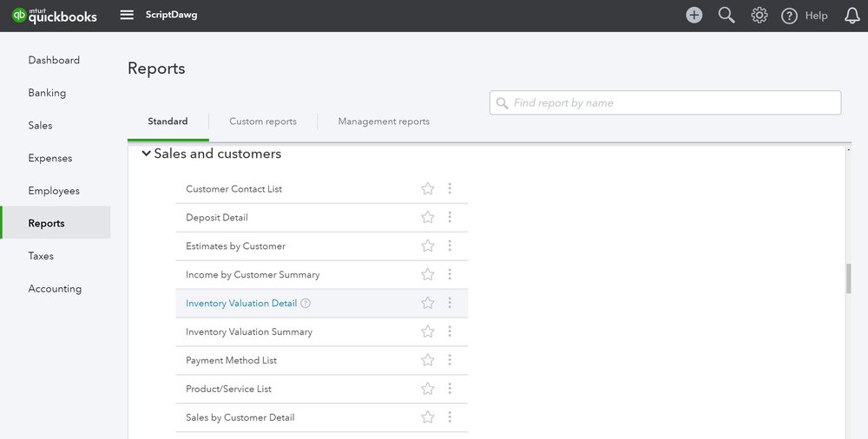868x439 pixels.
Task: Favorite the Sales by Customer Detail report
Action: click(x=427, y=417)
